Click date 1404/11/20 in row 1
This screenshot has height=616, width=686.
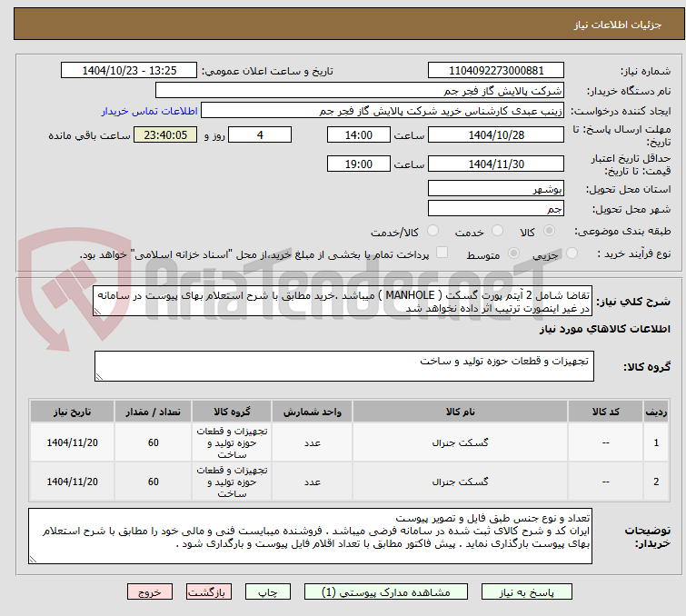tap(72, 442)
